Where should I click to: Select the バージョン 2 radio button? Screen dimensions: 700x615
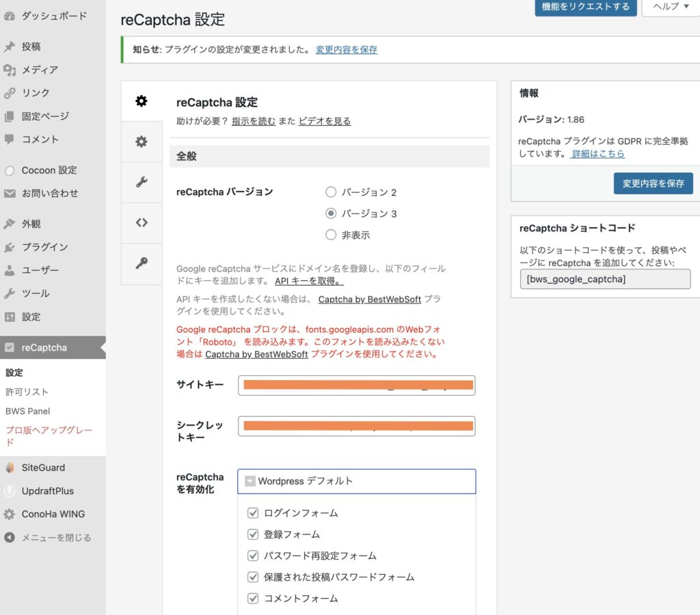pos(331,193)
